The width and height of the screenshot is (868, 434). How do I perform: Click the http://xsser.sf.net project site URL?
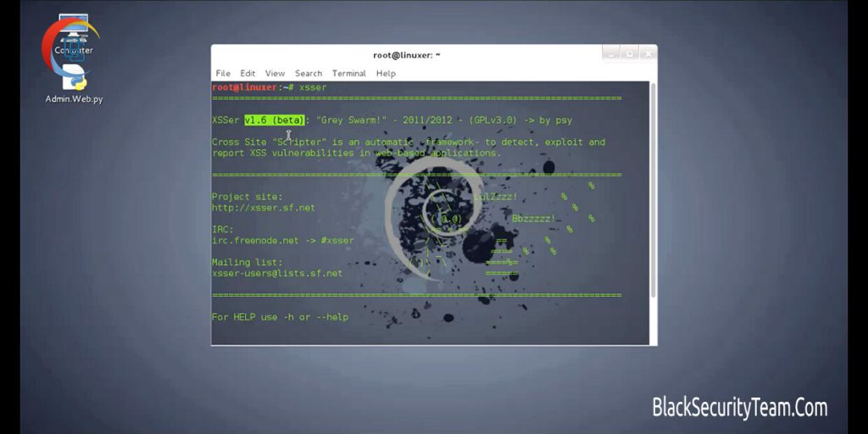[x=263, y=208]
